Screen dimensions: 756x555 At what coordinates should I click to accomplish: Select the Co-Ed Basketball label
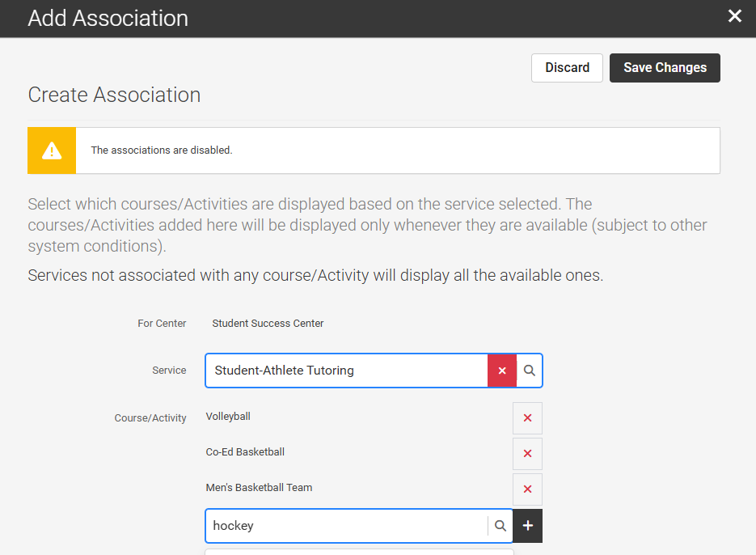click(245, 452)
